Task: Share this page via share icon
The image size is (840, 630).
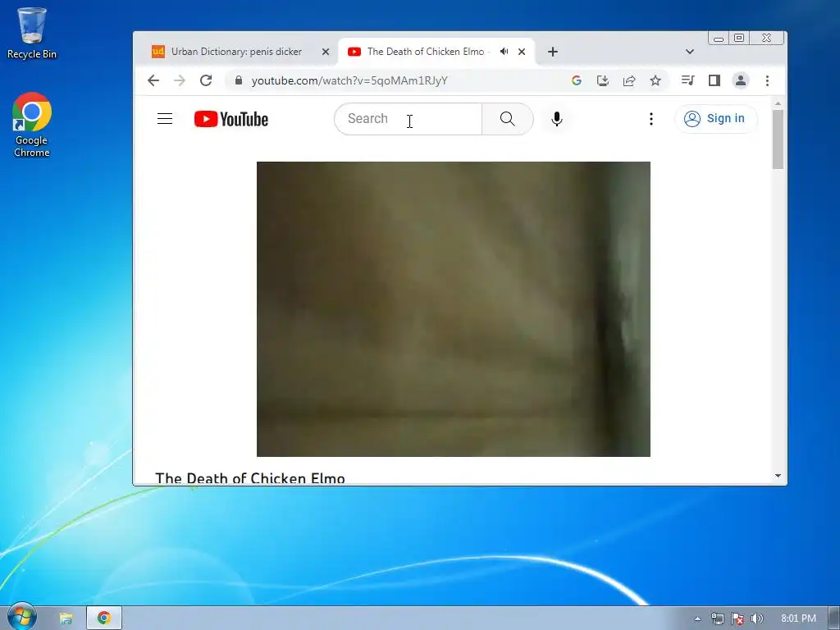Action: click(x=629, y=80)
